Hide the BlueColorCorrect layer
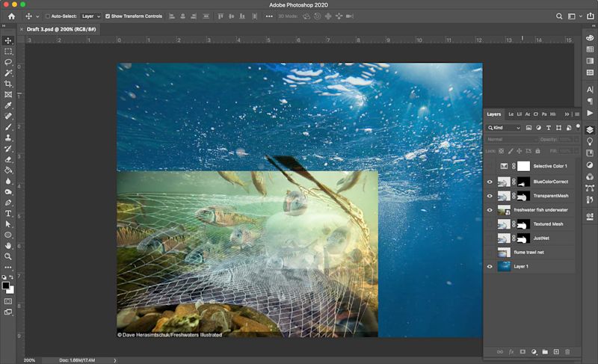 tap(490, 181)
